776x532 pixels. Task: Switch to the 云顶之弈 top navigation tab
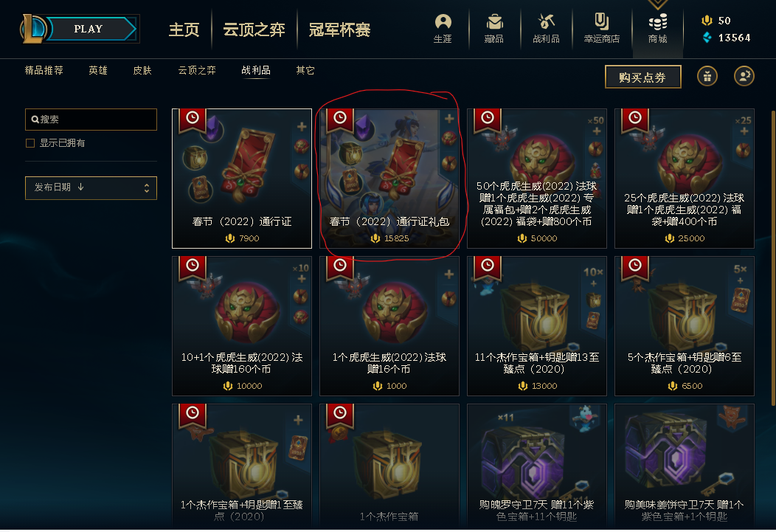click(x=254, y=30)
